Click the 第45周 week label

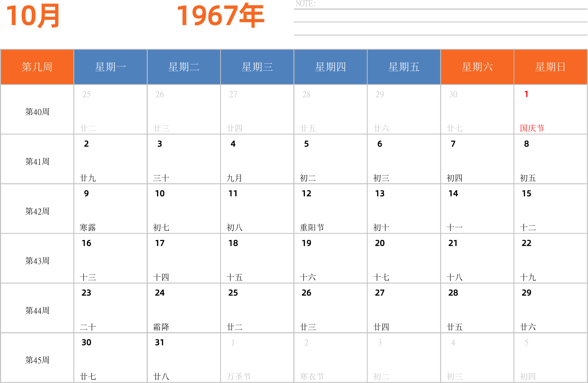pos(37,360)
